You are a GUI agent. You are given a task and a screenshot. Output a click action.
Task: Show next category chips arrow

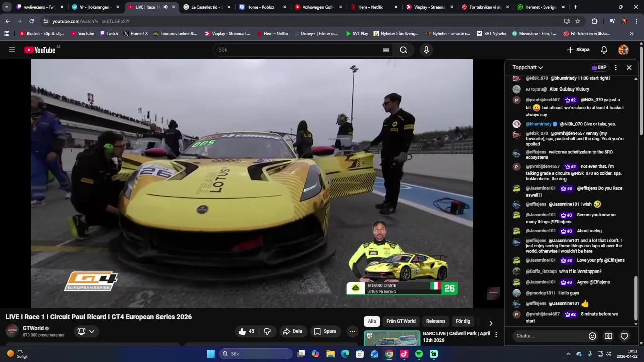491,323
